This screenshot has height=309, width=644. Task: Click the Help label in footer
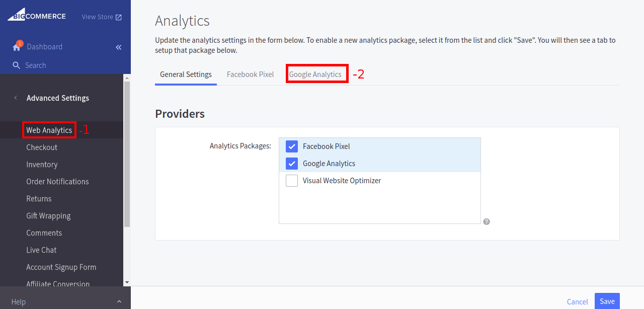tap(18, 302)
